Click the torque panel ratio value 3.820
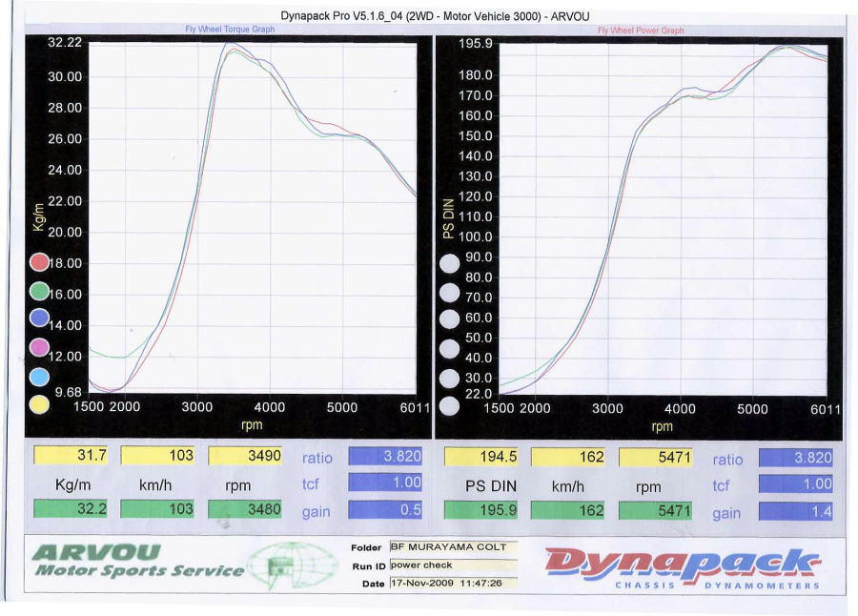858x616 pixels. point(385,456)
